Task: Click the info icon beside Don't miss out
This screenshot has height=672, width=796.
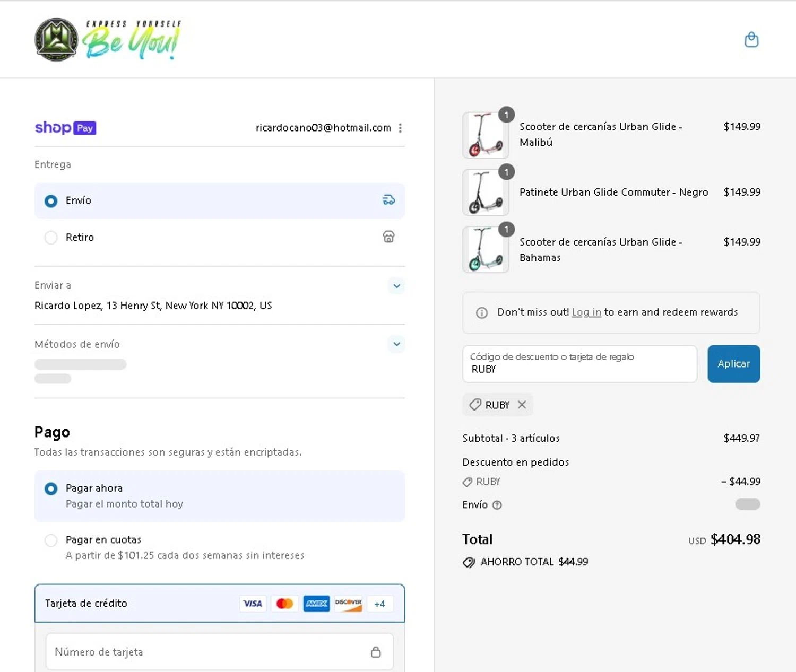Action: pyautogui.click(x=482, y=312)
